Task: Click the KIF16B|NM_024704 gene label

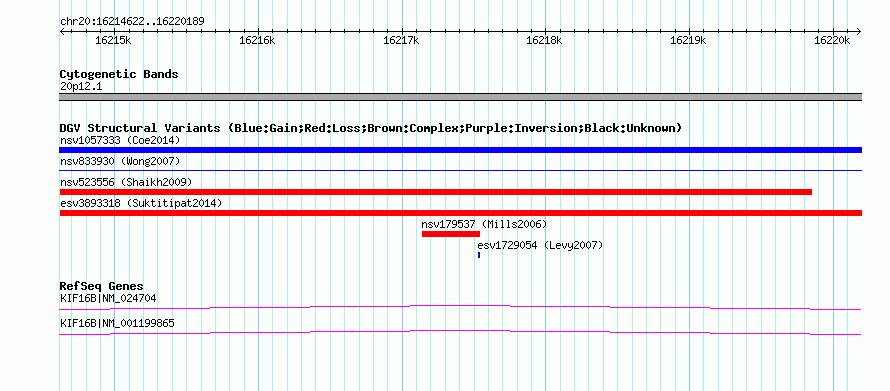Action: 108,298
